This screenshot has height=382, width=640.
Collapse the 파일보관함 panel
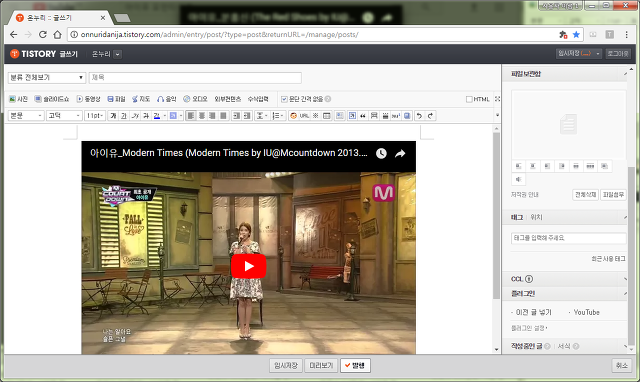point(625,74)
